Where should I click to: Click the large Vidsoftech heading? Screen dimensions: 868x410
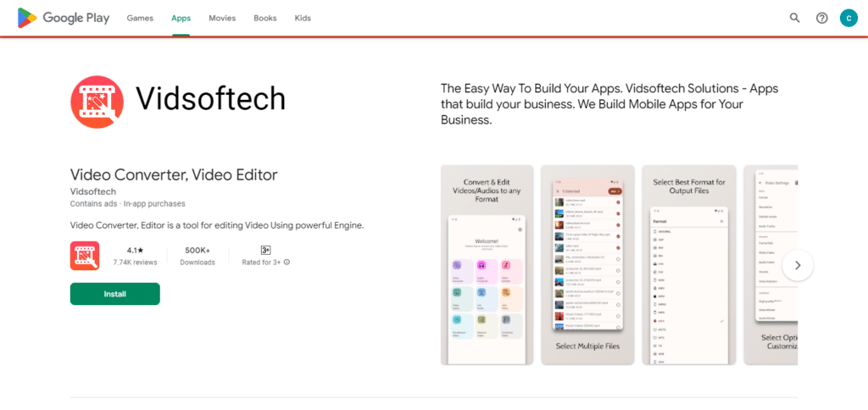(x=211, y=100)
